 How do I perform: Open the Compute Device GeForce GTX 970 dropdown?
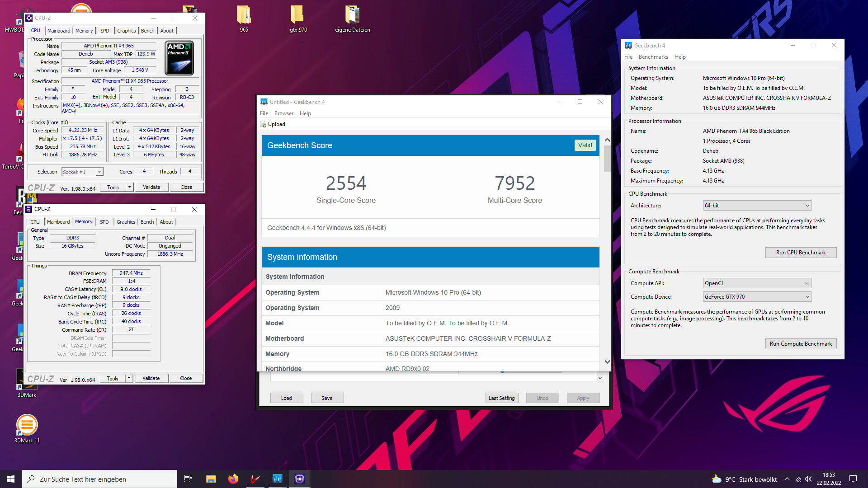pyautogui.click(x=757, y=297)
